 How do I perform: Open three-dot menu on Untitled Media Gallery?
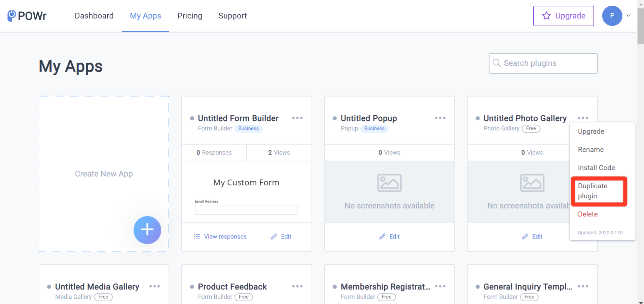pyautogui.click(x=154, y=287)
